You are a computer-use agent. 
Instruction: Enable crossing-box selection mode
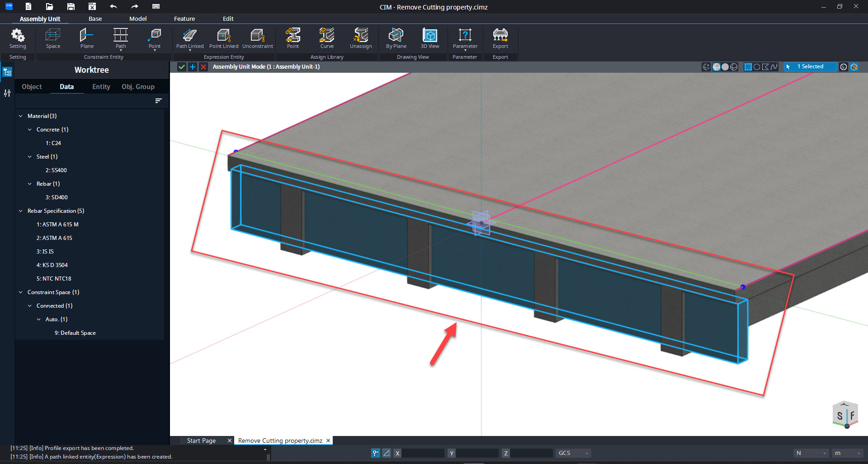click(x=765, y=67)
